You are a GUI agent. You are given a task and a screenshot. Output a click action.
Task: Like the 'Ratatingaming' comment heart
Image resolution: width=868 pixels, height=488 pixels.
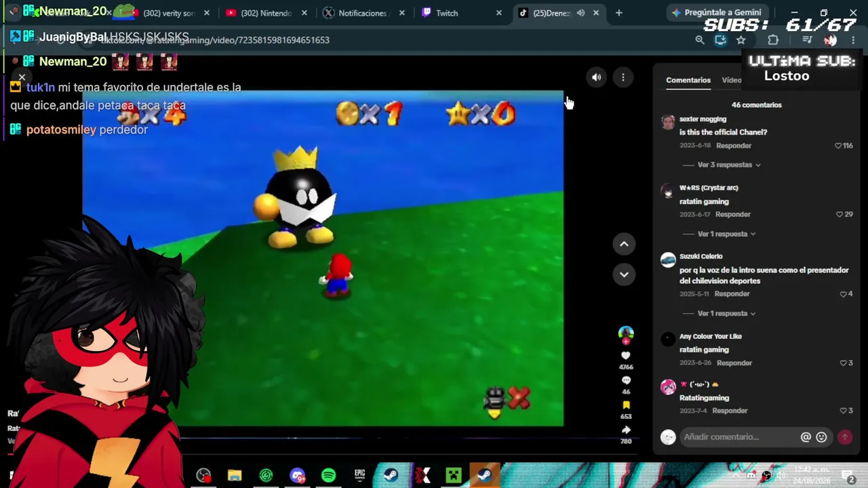843,411
